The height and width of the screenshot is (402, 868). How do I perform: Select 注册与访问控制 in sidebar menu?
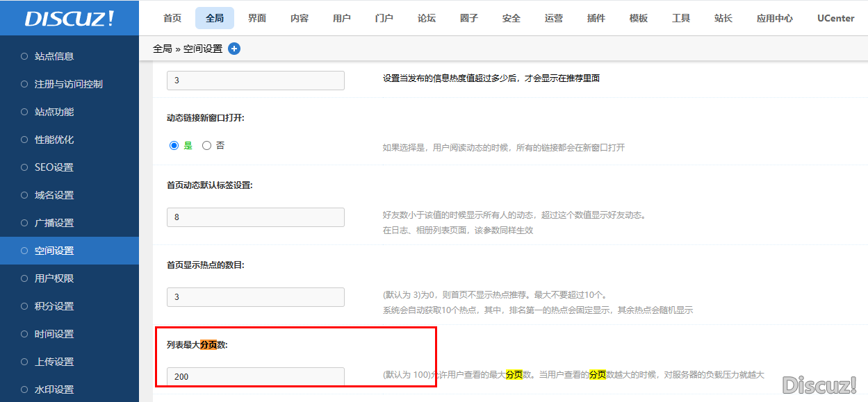click(68, 84)
